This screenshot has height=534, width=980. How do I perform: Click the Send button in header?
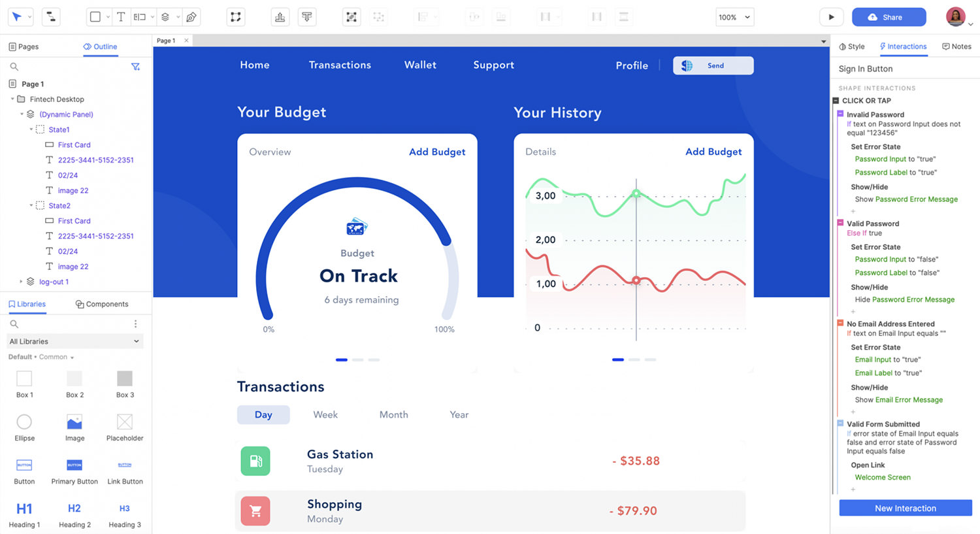[713, 65]
